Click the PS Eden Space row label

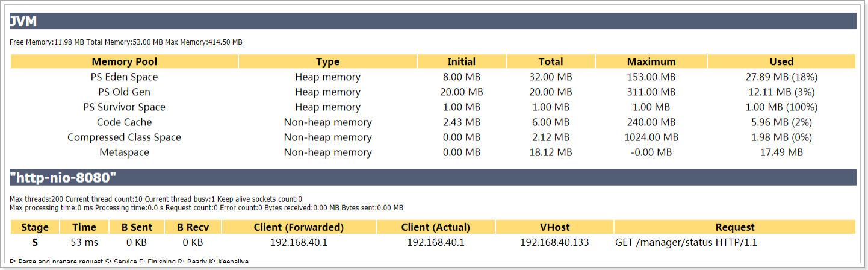[124, 77]
